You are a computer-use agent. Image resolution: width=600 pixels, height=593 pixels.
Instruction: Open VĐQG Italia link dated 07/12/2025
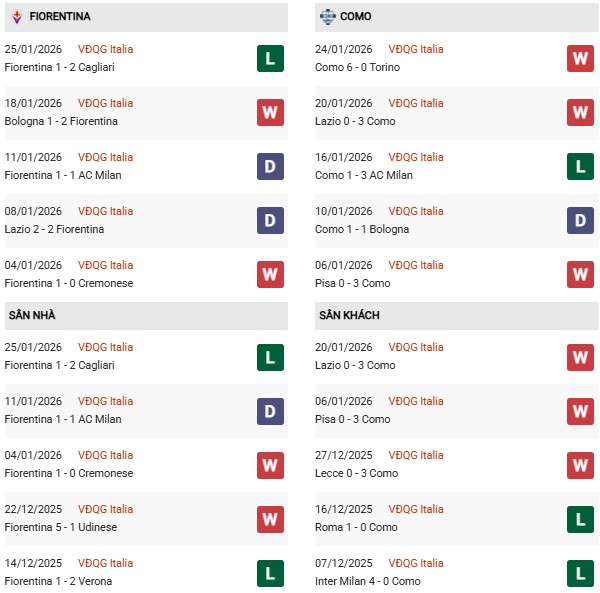tap(416, 563)
